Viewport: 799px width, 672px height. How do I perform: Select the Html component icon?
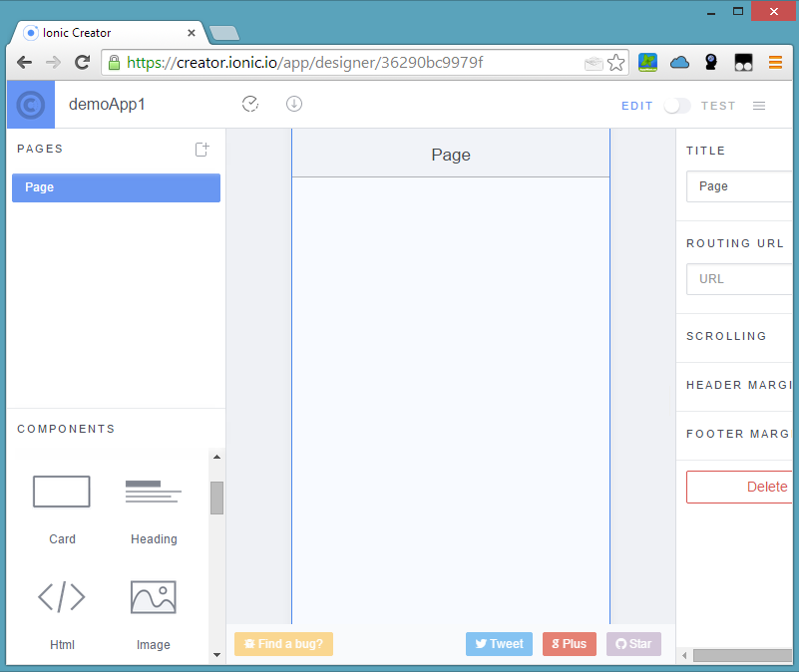(x=62, y=597)
